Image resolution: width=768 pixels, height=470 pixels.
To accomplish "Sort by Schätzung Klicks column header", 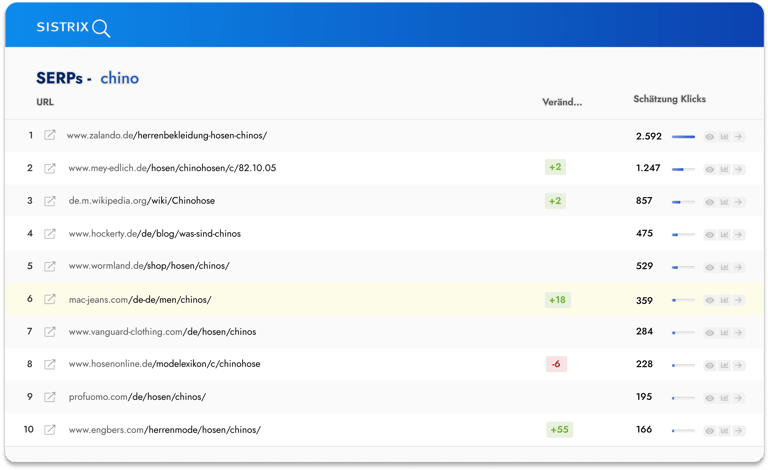I will [x=670, y=99].
